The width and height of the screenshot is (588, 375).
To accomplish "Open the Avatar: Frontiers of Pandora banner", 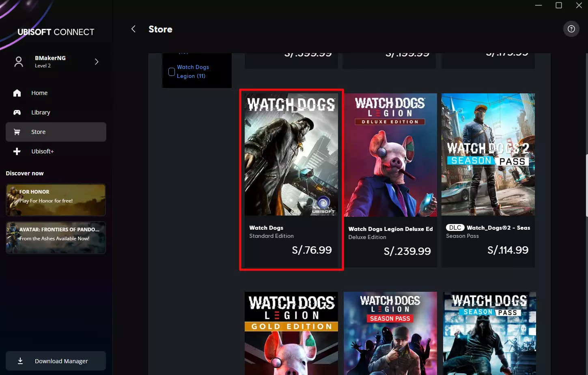I will pyautogui.click(x=56, y=237).
